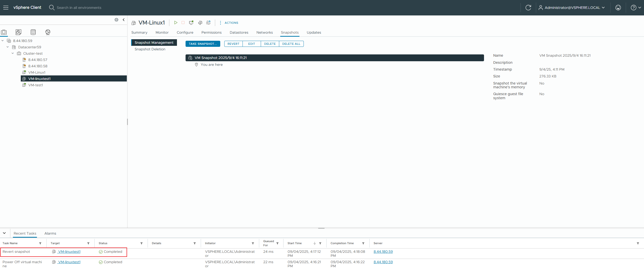
Task: Click the power off stop icon
Action: [x=183, y=23]
